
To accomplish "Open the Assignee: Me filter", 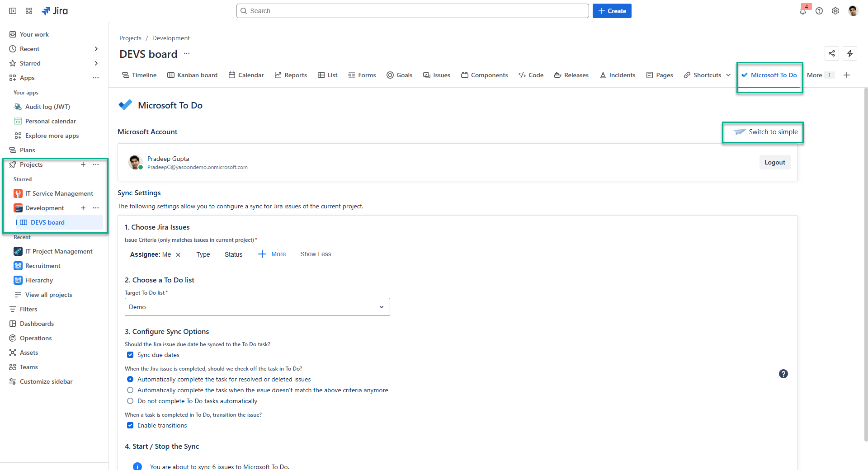I will [151, 254].
